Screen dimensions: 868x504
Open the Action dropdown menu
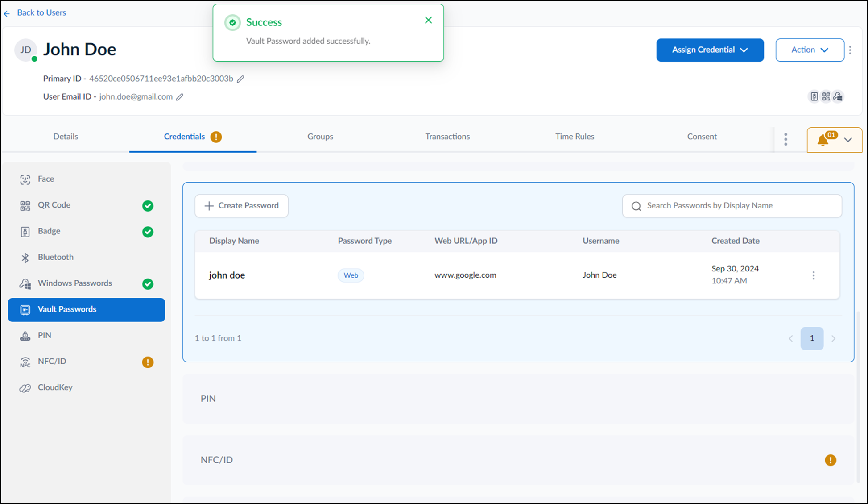(x=810, y=50)
